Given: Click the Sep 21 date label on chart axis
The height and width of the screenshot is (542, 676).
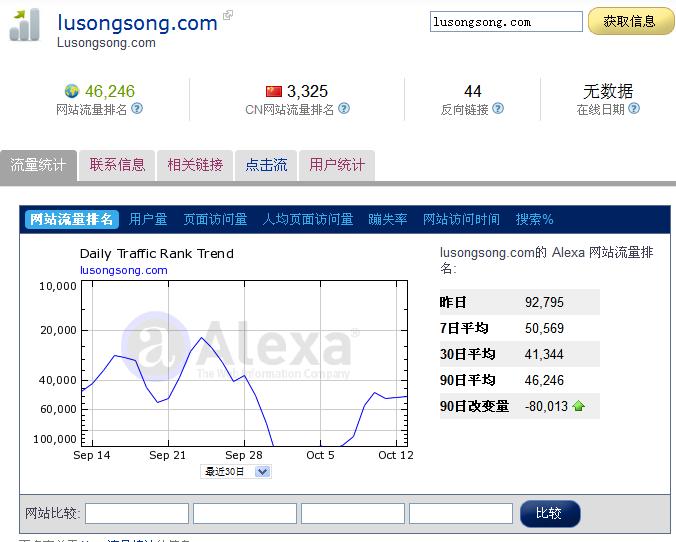Looking at the screenshot, I should tap(167, 455).
